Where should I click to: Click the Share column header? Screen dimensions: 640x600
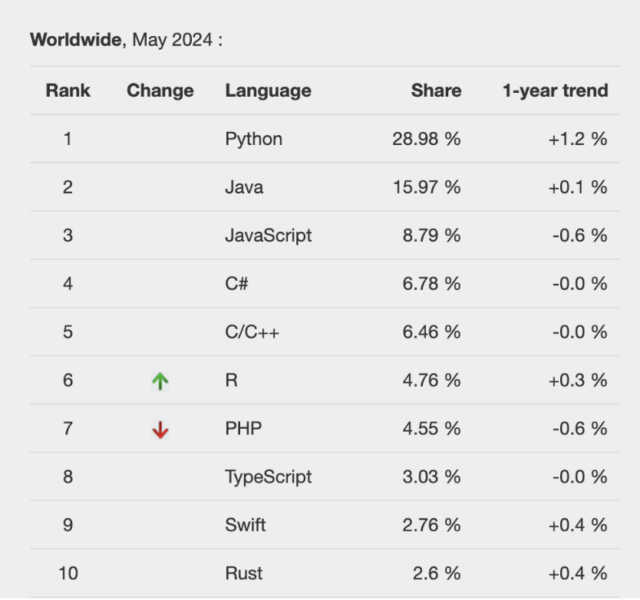(436, 90)
